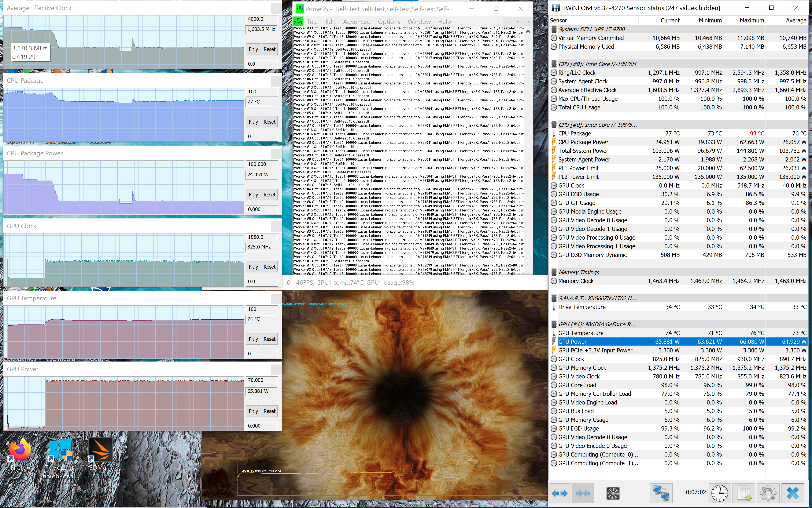Viewport: 812px width, 508px height.
Task: Open the Prime95 Options menu
Action: 389,22
